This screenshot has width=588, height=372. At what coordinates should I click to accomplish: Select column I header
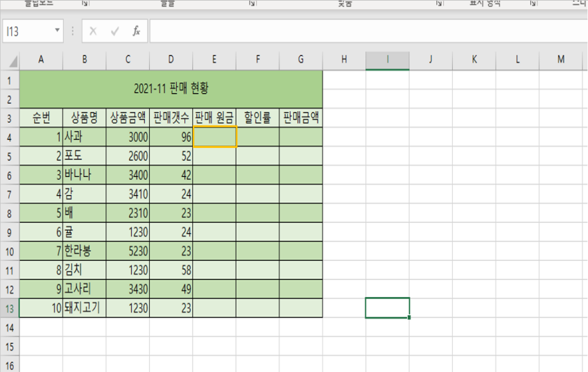[388, 59]
